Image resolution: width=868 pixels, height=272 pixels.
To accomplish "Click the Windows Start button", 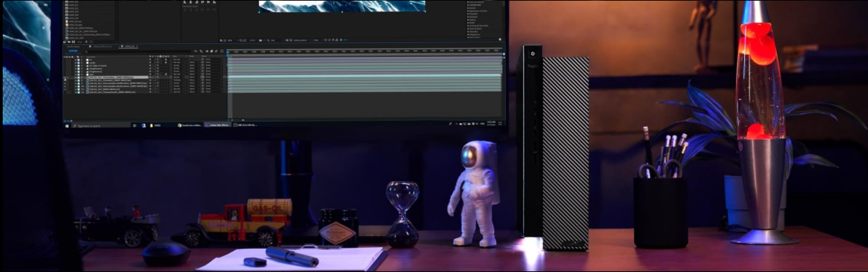I will click(67, 125).
